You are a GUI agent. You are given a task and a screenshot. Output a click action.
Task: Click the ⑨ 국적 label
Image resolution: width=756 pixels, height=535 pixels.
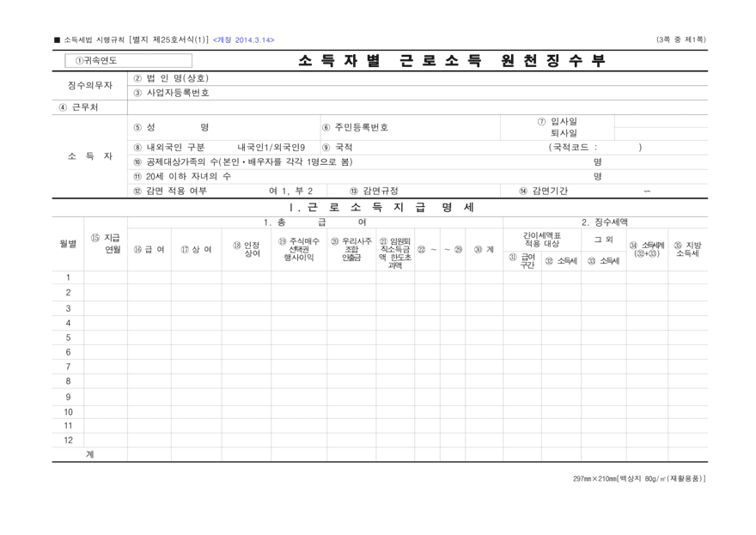[x=337, y=148]
